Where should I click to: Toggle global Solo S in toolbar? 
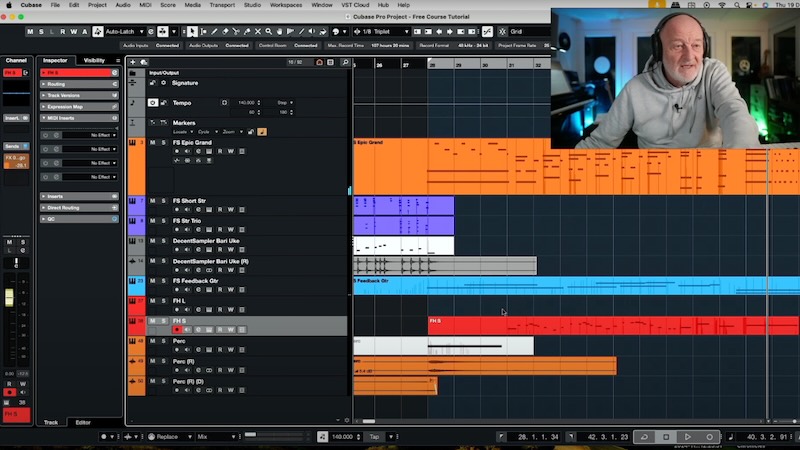[41, 32]
